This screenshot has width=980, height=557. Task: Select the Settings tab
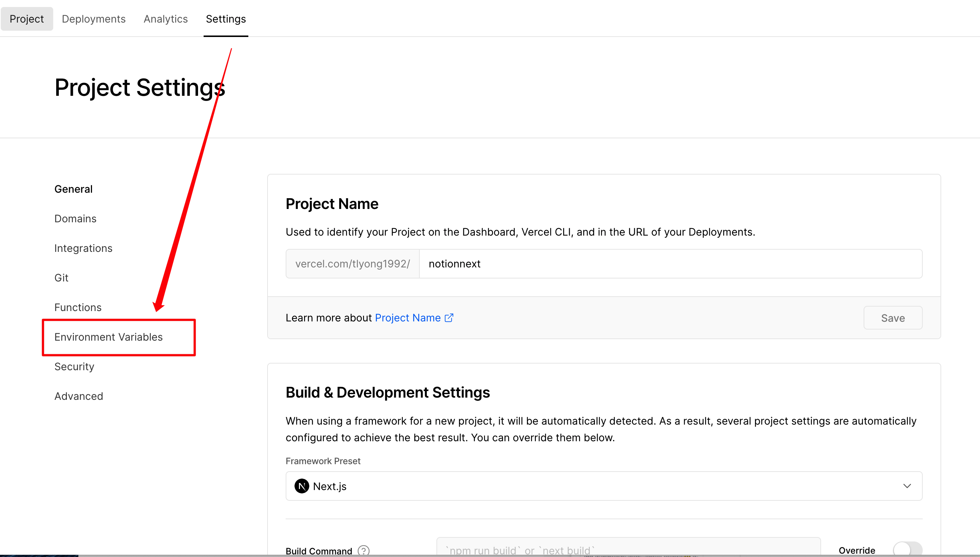click(x=226, y=19)
